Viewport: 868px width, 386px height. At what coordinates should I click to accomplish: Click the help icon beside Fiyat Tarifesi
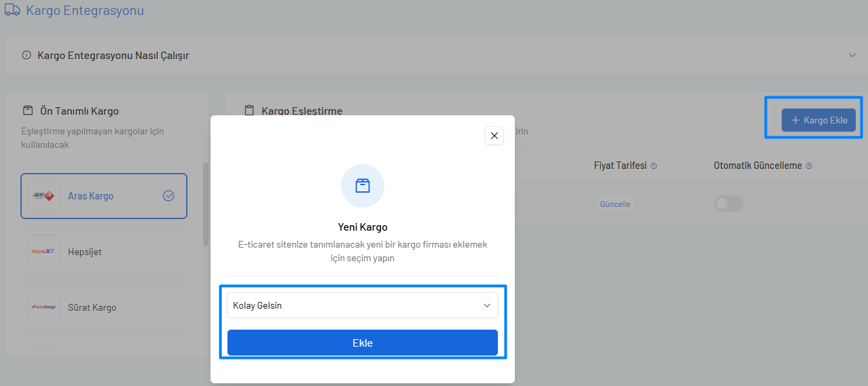point(654,166)
